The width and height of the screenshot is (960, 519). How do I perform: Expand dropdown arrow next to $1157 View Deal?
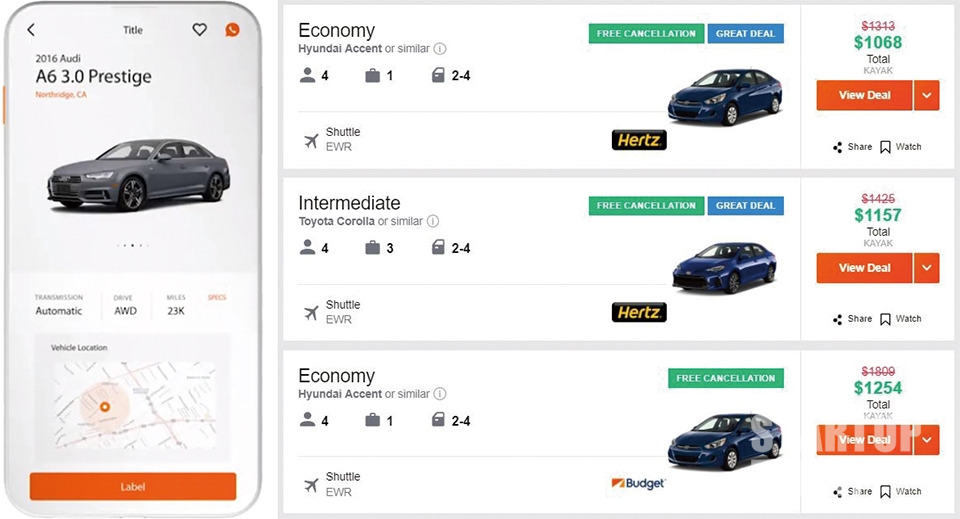click(x=927, y=268)
